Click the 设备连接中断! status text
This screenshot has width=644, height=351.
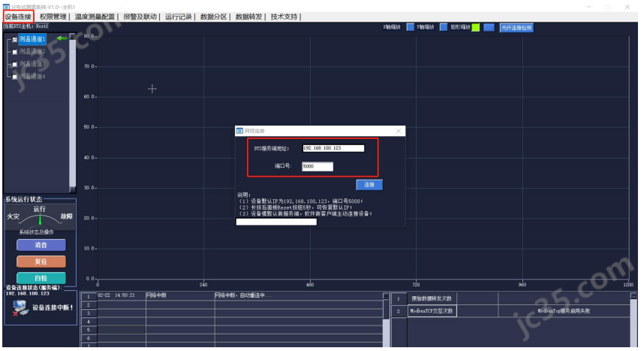[x=53, y=307]
